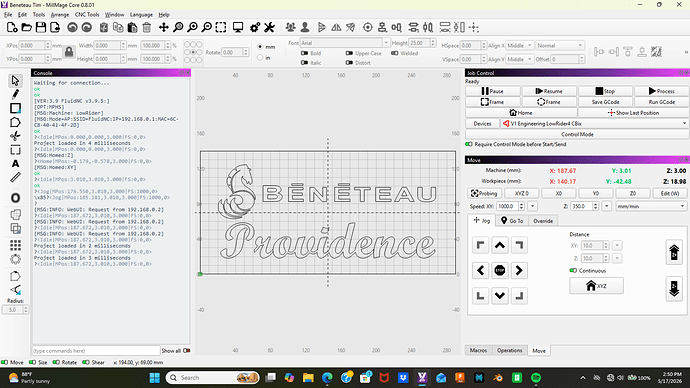
Task: Switch to the Go To tab
Action: click(x=512, y=221)
